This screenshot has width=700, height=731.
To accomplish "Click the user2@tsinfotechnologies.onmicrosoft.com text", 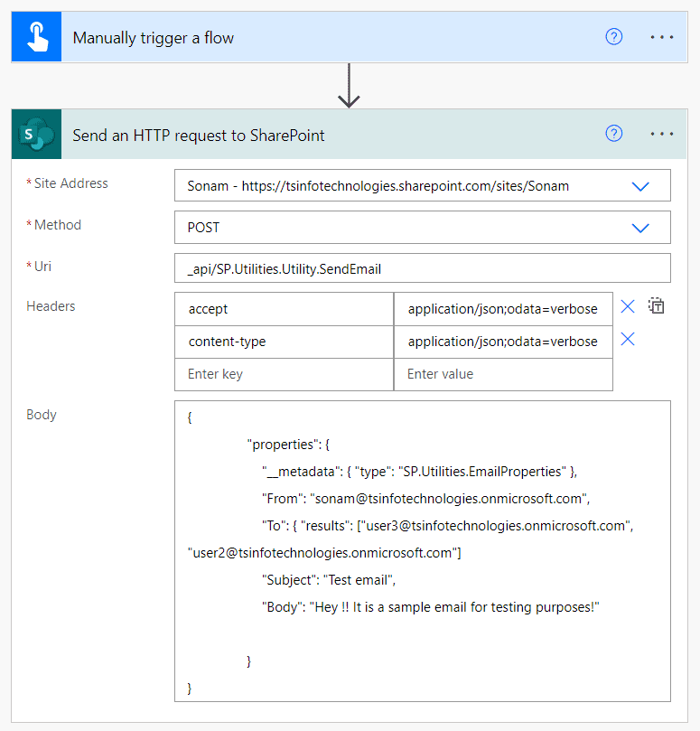I will click(324, 553).
